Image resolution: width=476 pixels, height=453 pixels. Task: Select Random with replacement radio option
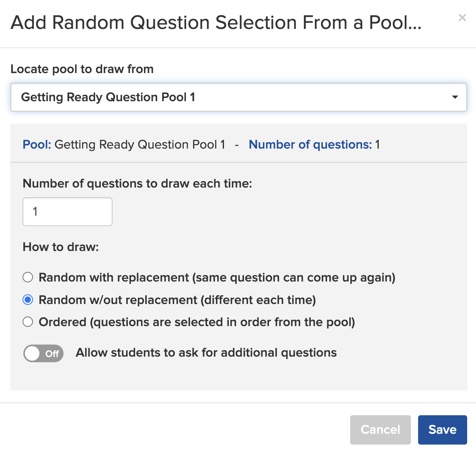click(28, 277)
